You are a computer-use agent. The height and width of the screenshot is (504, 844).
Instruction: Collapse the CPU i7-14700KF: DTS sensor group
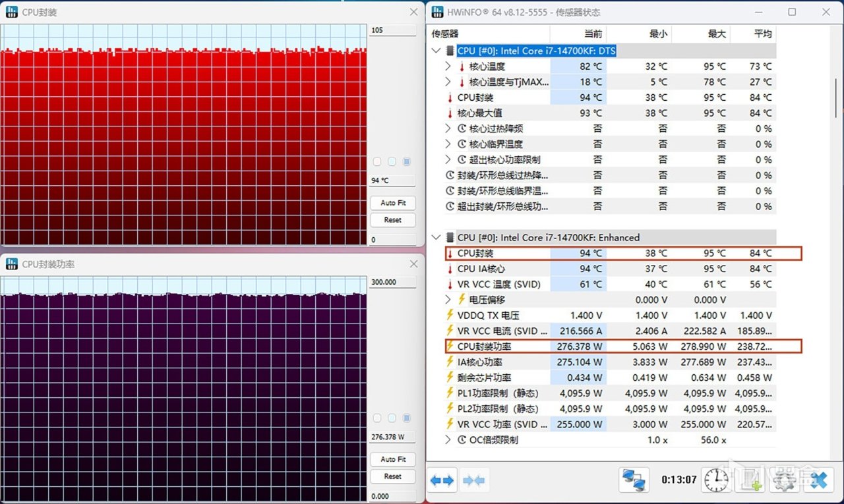click(435, 51)
